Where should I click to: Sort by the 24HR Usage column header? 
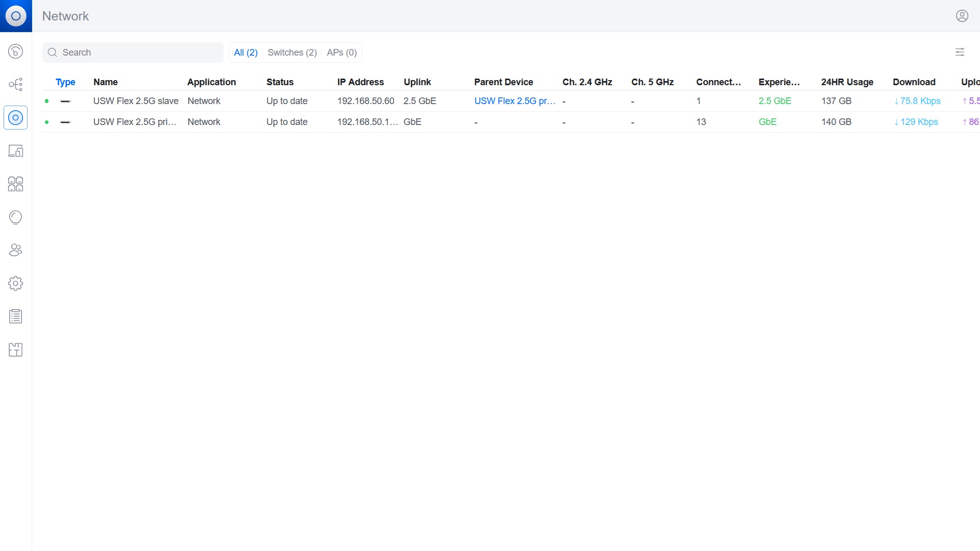847,82
